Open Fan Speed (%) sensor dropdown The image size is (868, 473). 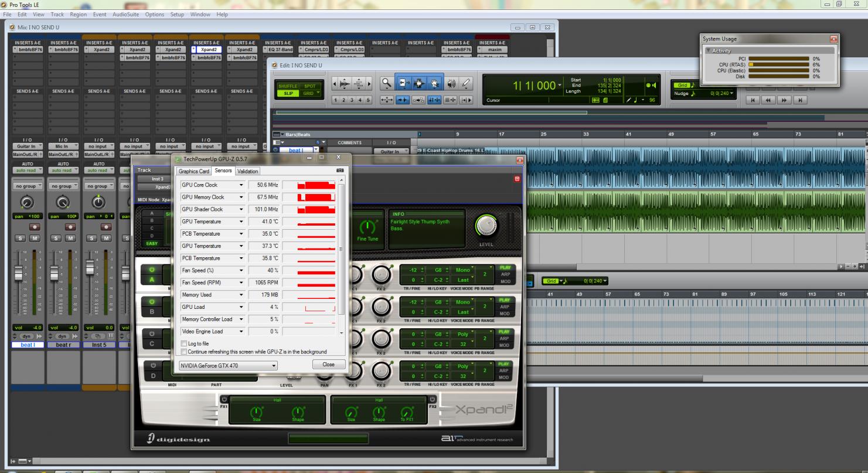(x=241, y=271)
